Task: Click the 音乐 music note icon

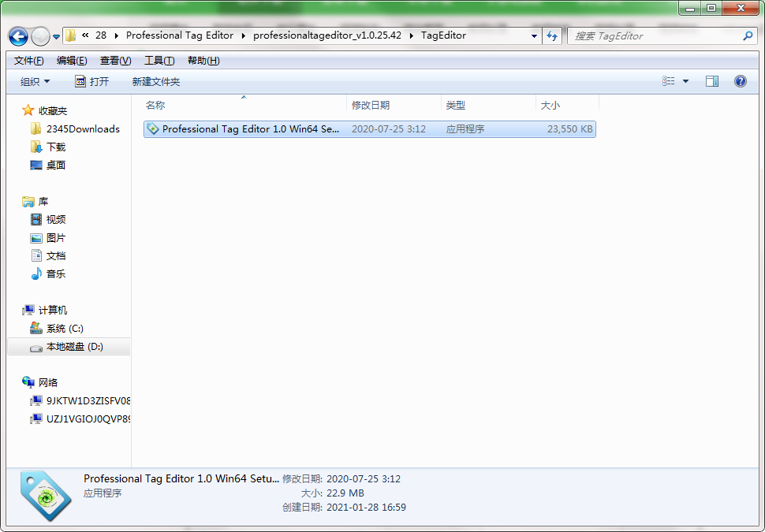Action: [x=36, y=273]
